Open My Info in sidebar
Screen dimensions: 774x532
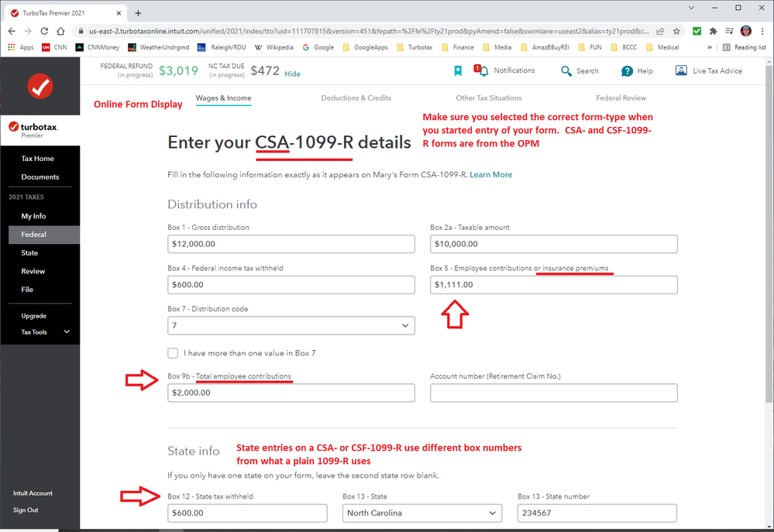(33, 216)
